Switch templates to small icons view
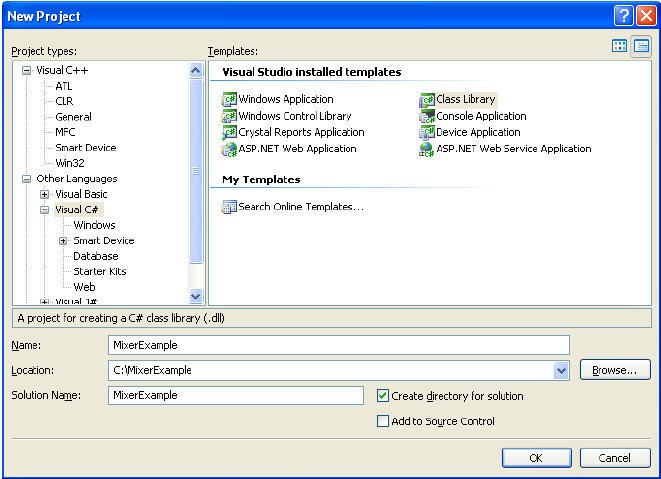The height and width of the screenshot is (479, 661). [x=641, y=46]
